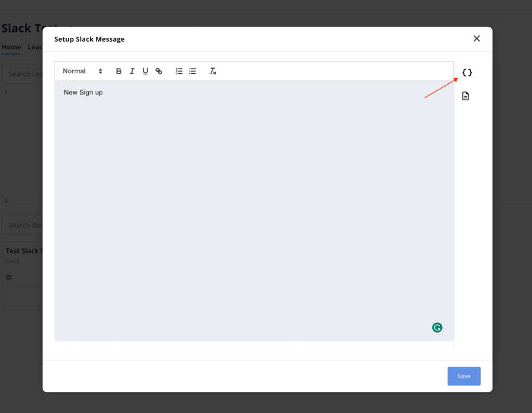The height and width of the screenshot is (413, 532).
Task: Click the slack icon under Test Slack card
Action: pyautogui.click(x=9, y=277)
